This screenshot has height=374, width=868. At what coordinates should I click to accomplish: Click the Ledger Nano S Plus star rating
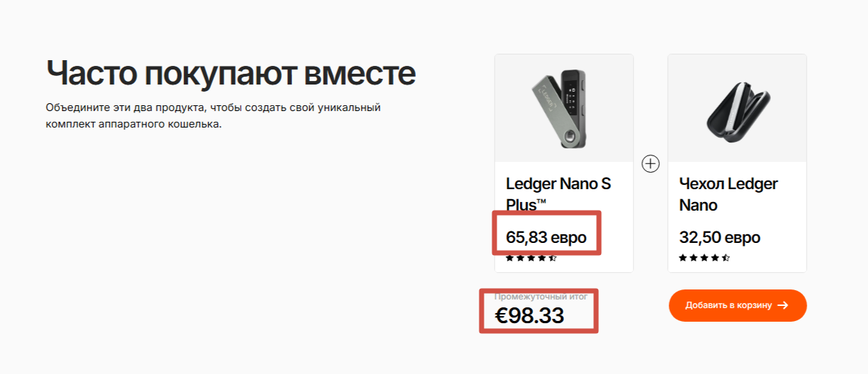coord(531,258)
